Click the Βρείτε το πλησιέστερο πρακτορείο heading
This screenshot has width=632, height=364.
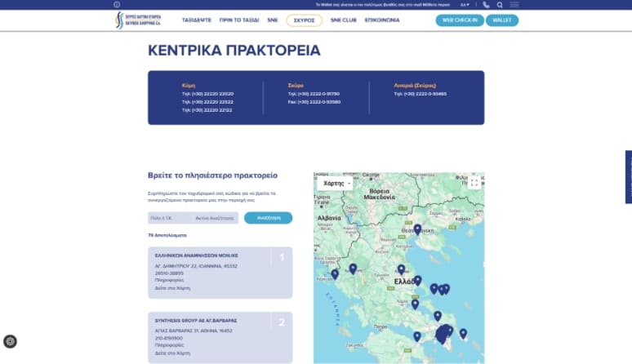[x=213, y=175]
